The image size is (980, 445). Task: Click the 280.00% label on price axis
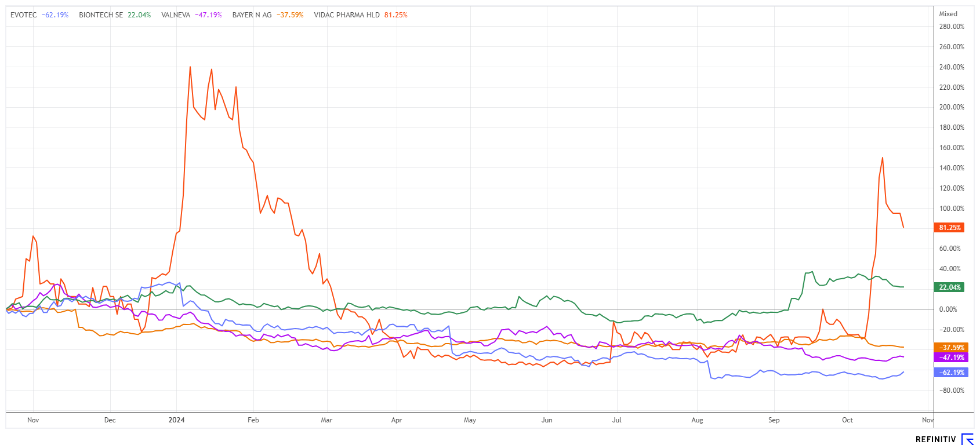click(952, 27)
